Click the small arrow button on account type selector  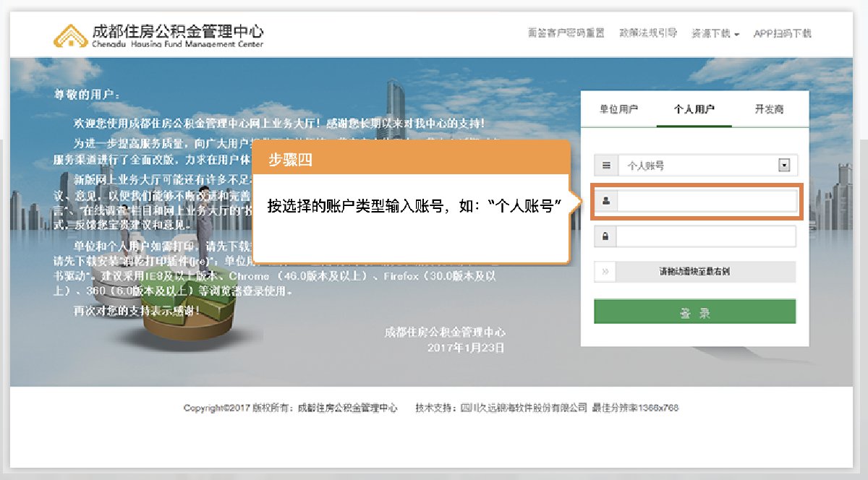coord(783,166)
